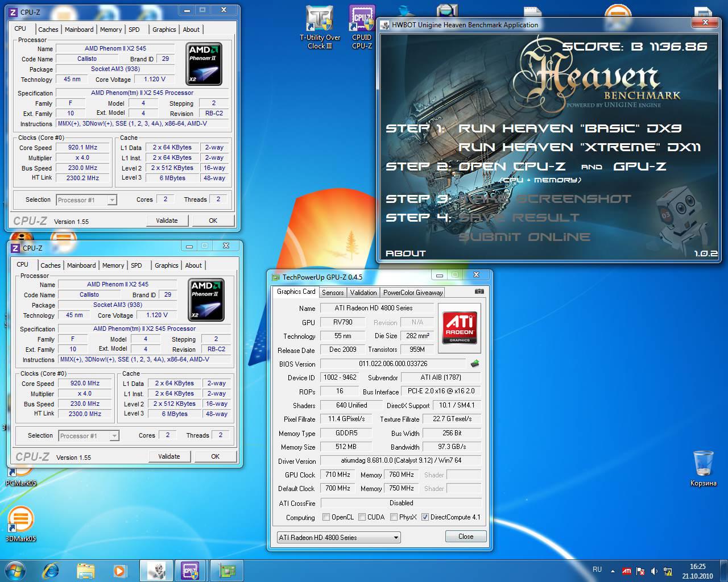
Task: Show hidden tray icons arrow
Action: pos(613,571)
